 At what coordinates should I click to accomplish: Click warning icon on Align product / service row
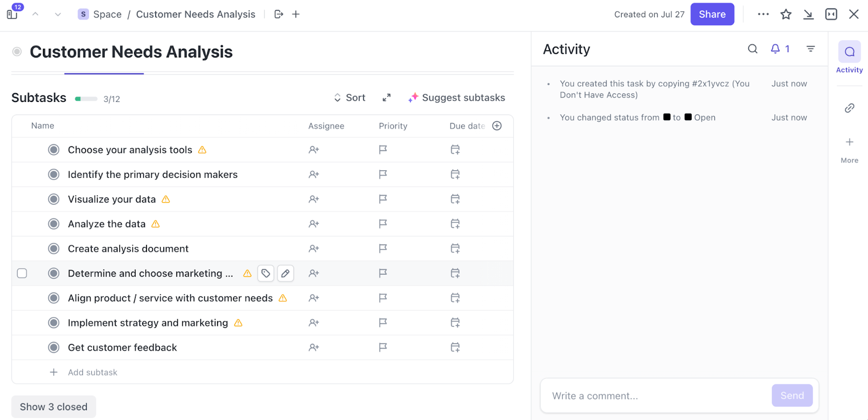[x=283, y=298]
